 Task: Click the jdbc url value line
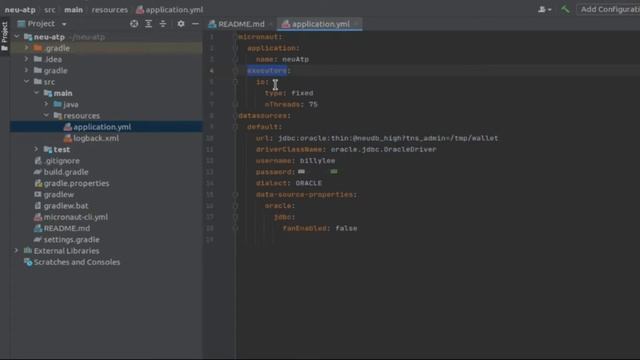[x=388, y=138]
